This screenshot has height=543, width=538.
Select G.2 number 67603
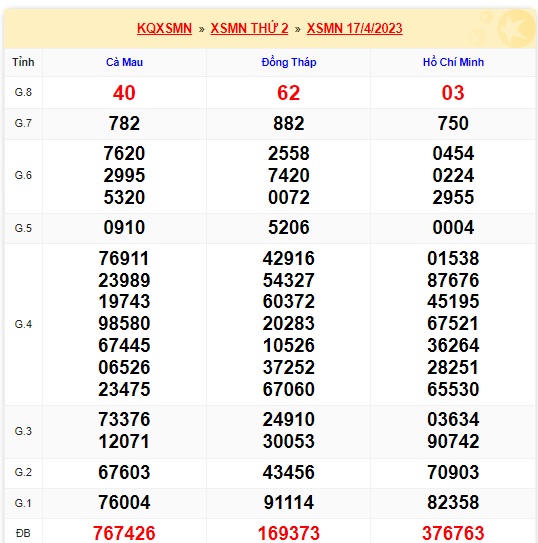click(124, 472)
